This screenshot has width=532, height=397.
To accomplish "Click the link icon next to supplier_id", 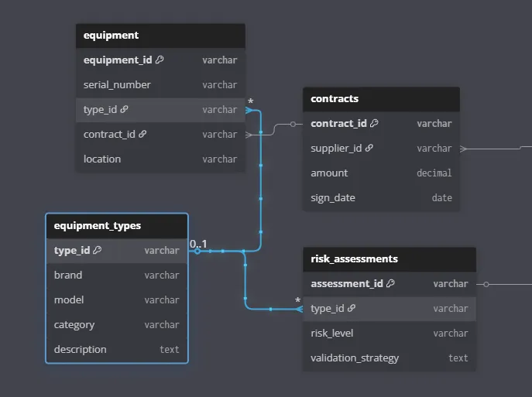I will pyautogui.click(x=369, y=148).
